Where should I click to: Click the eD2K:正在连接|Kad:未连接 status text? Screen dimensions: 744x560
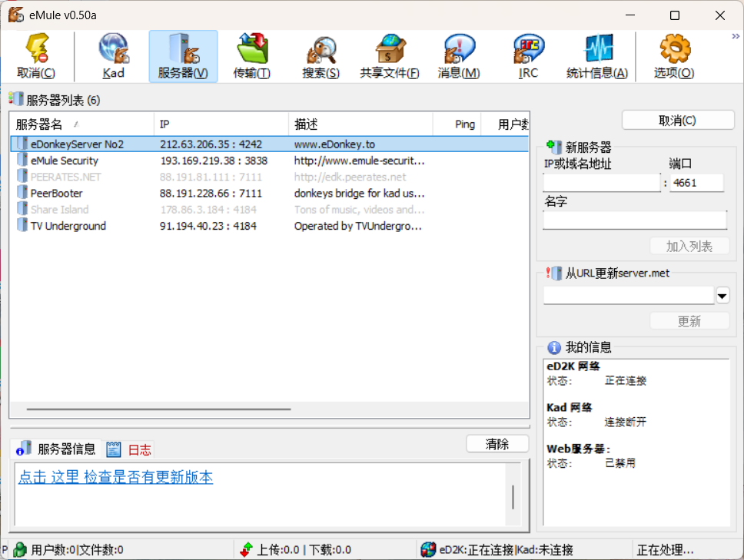pyautogui.click(x=506, y=549)
